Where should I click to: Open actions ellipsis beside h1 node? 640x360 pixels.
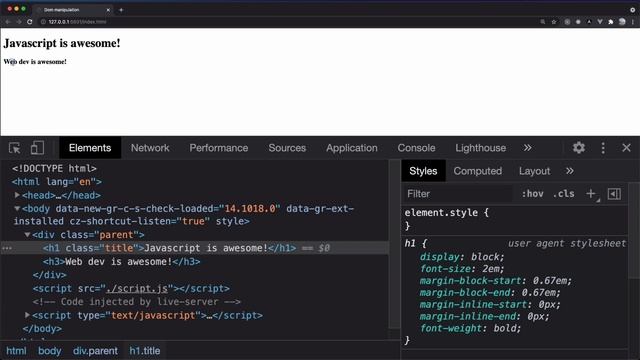coord(7,248)
